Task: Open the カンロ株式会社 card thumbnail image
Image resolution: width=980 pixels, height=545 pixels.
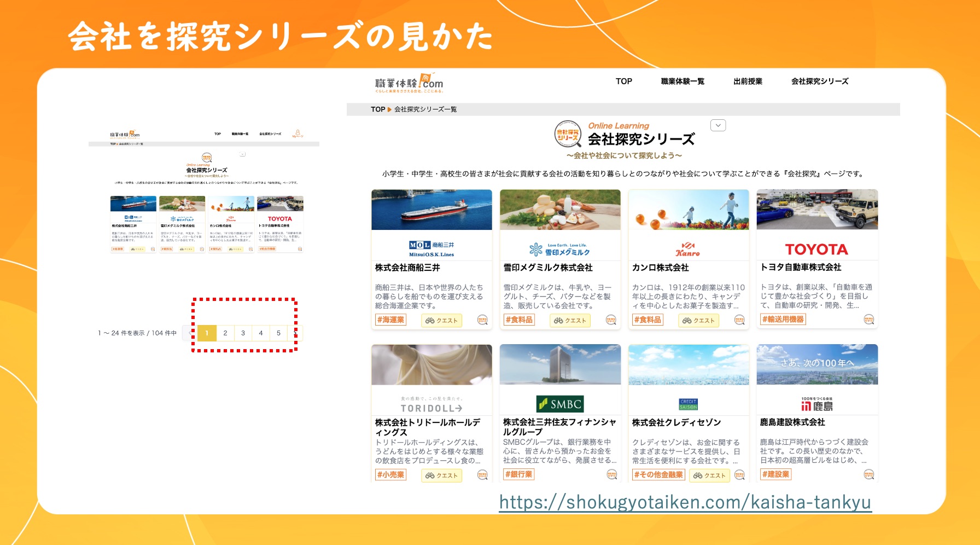Action: click(x=689, y=210)
